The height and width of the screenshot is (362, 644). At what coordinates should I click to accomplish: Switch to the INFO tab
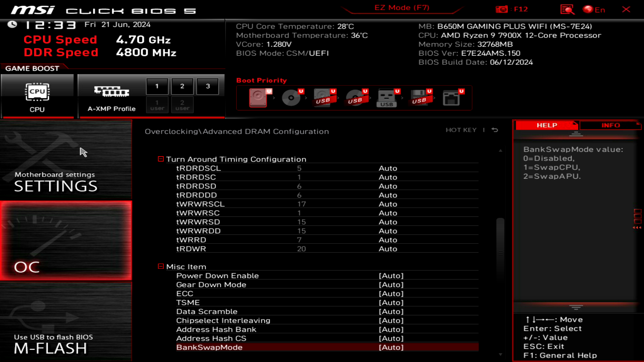click(x=611, y=125)
